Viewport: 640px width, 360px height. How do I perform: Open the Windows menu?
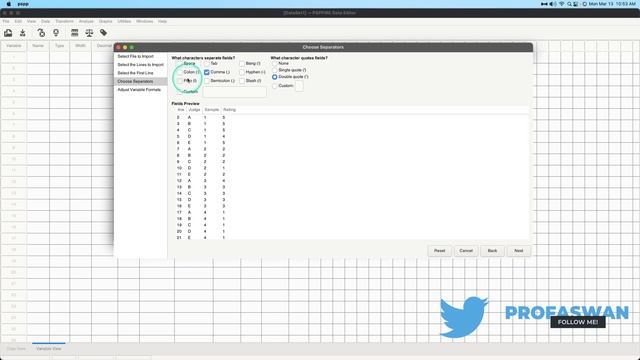tap(144, 21)
